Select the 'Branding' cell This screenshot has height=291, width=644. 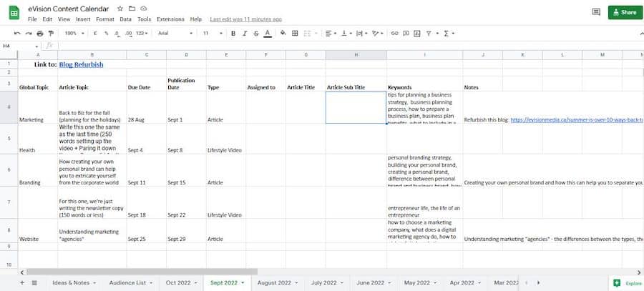tap(38, 170)
